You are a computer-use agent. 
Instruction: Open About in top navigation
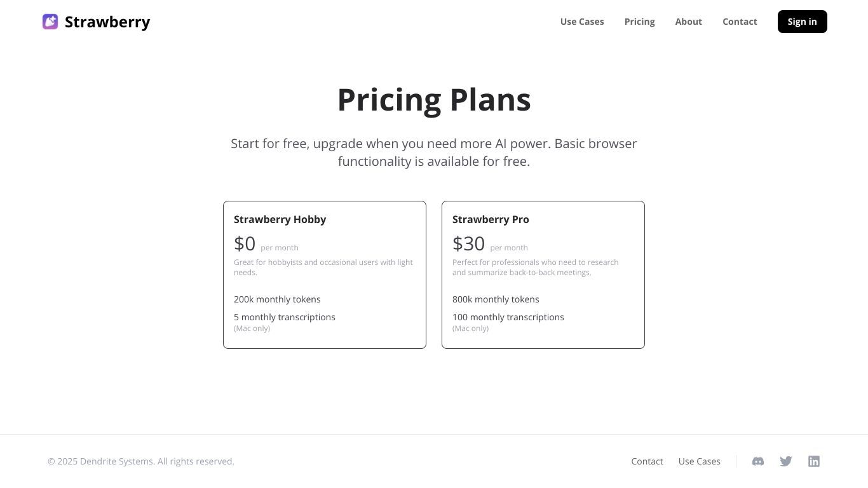tap(688, 22)
